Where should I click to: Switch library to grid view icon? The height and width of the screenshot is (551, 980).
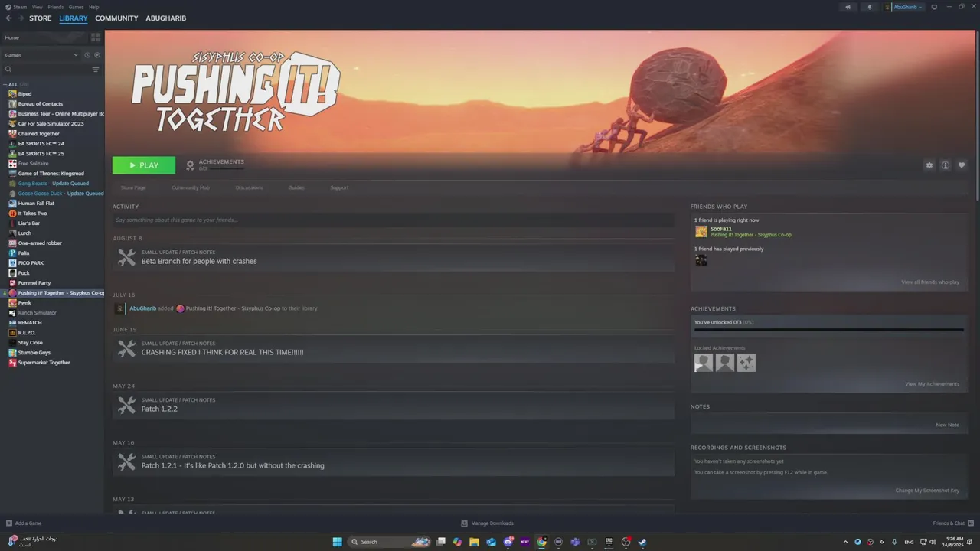tap(96, 37)
